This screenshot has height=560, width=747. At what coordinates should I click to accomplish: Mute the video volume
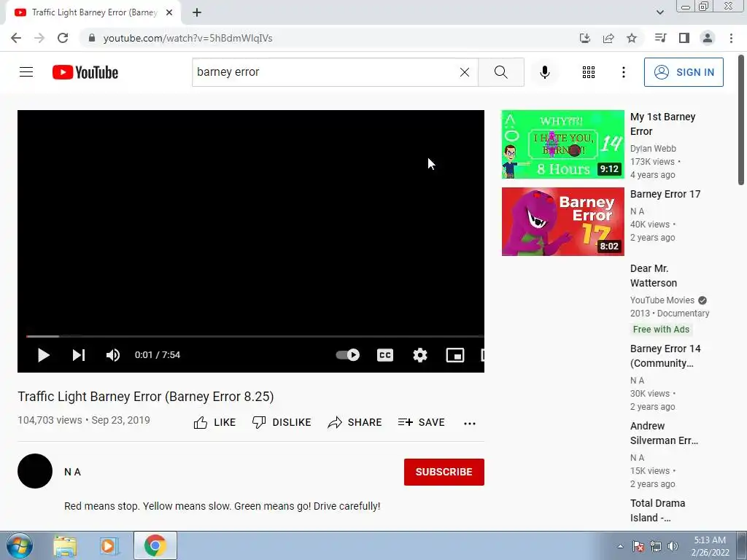click(113, 355)
